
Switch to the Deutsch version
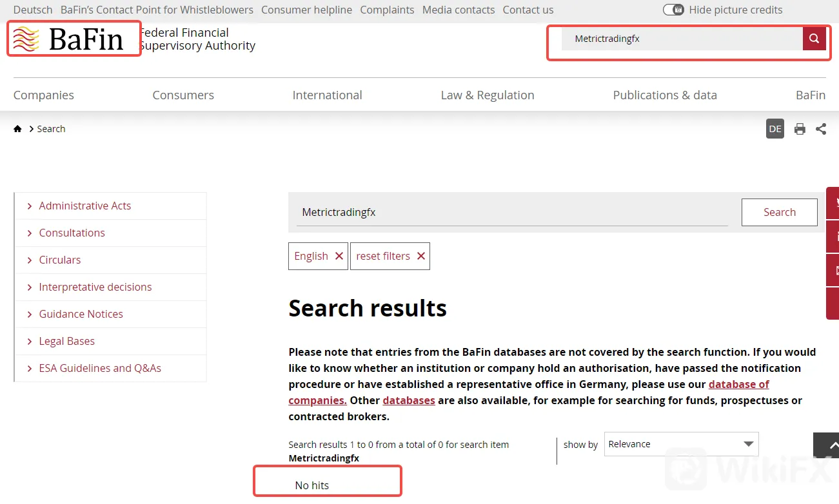33,10
